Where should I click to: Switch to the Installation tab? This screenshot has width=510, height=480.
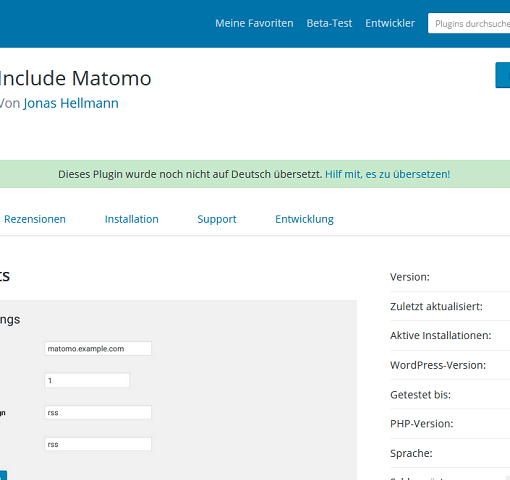pos(131,219)
